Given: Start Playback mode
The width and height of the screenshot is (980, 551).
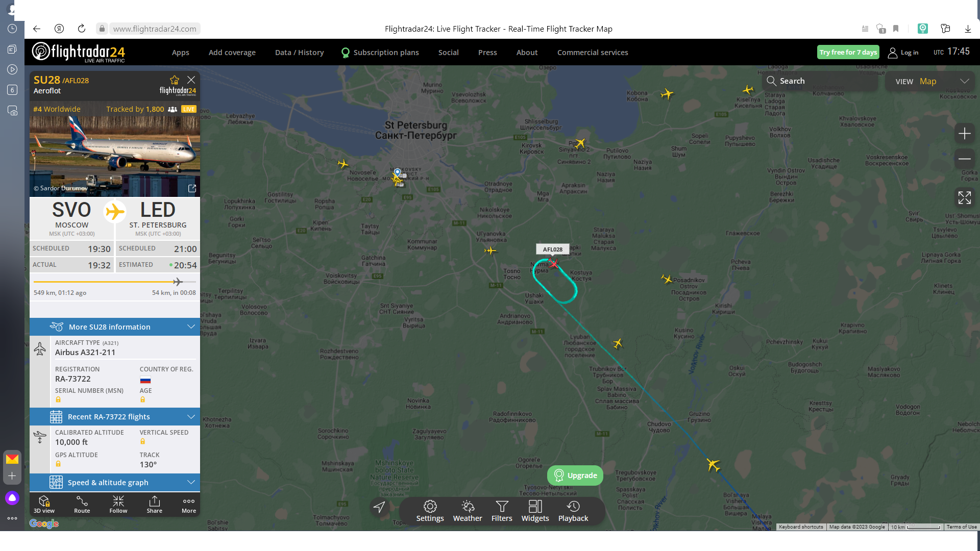Looking at the screenshot, I should [573, 511].
